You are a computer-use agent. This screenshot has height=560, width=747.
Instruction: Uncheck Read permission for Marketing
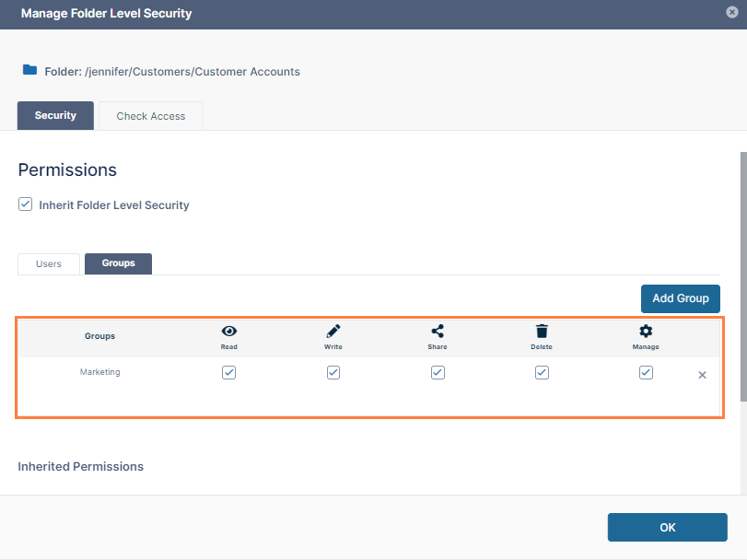(x=229, y=373)
